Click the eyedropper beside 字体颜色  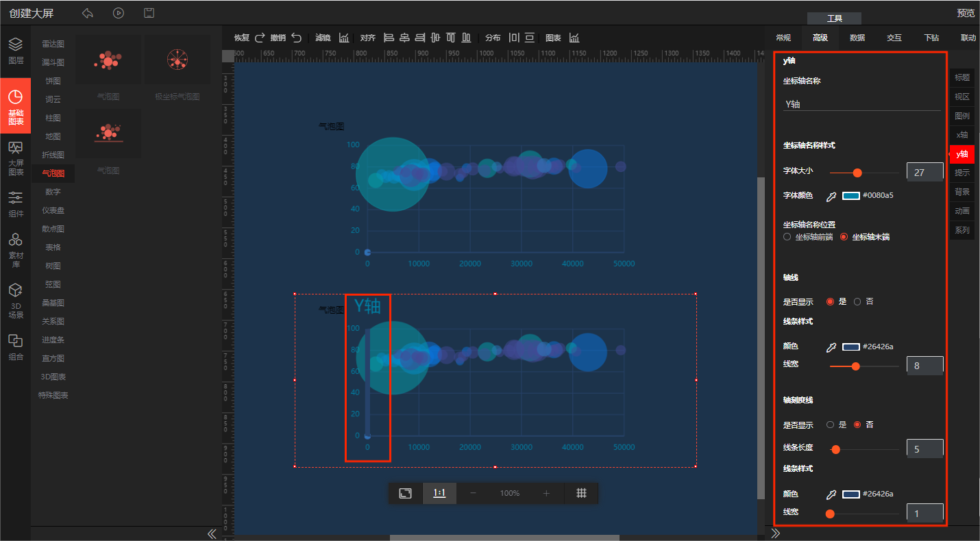tap(831, 197)
